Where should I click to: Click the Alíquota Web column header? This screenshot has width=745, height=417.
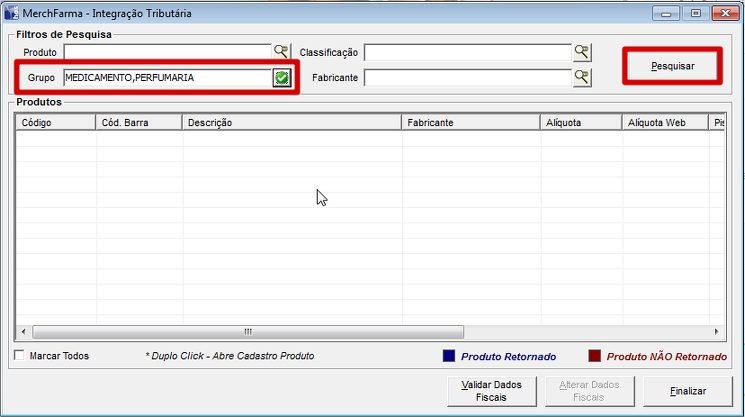[x=662, y=123]
